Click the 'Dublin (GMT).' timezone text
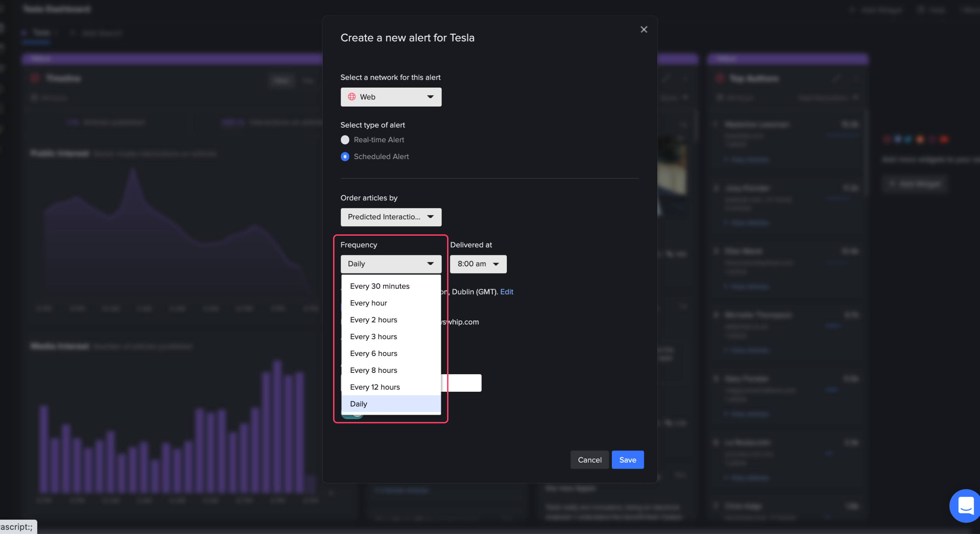 coord(475,291)
